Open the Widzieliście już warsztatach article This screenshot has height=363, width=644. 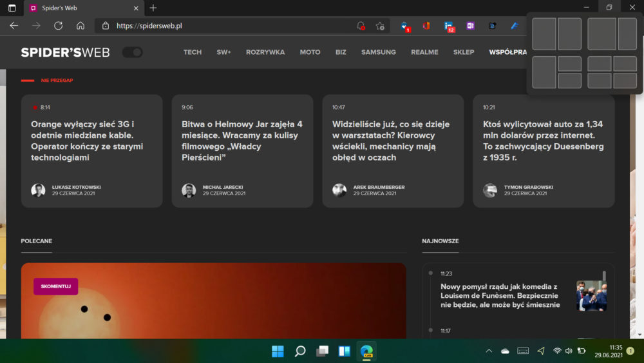click(391, 141)
